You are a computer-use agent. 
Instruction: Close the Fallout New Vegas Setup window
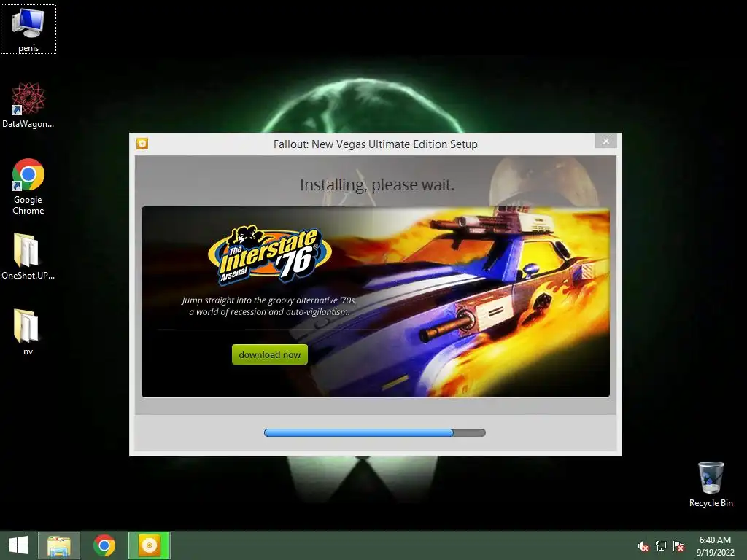click(x=605, y=141)
